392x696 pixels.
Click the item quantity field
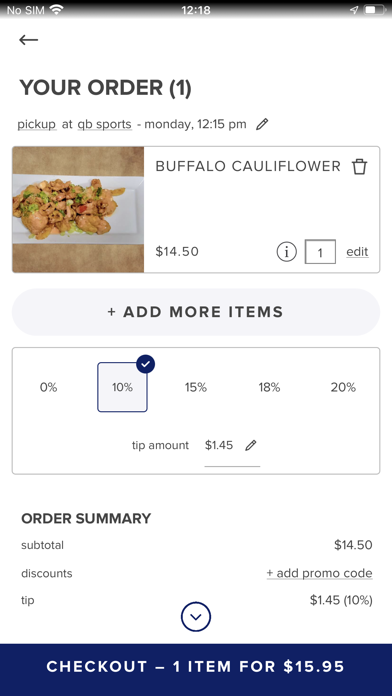[x=320, y=252]
